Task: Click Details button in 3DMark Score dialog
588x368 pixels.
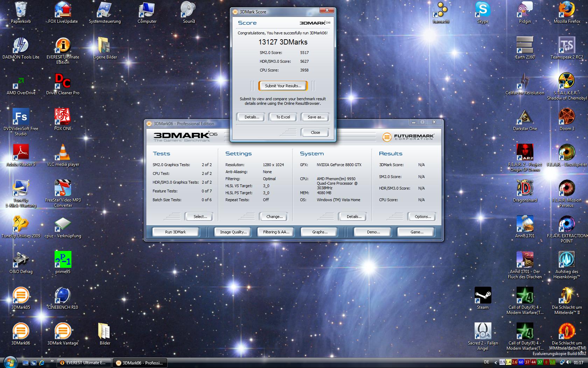Action: click(x=252, y=117)
